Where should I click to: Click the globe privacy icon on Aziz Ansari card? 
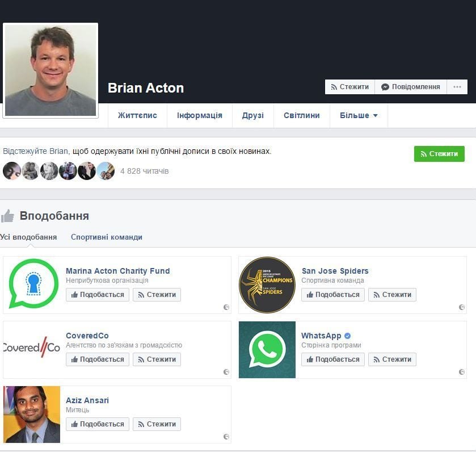pyautogui.click(x=226, y=437)
